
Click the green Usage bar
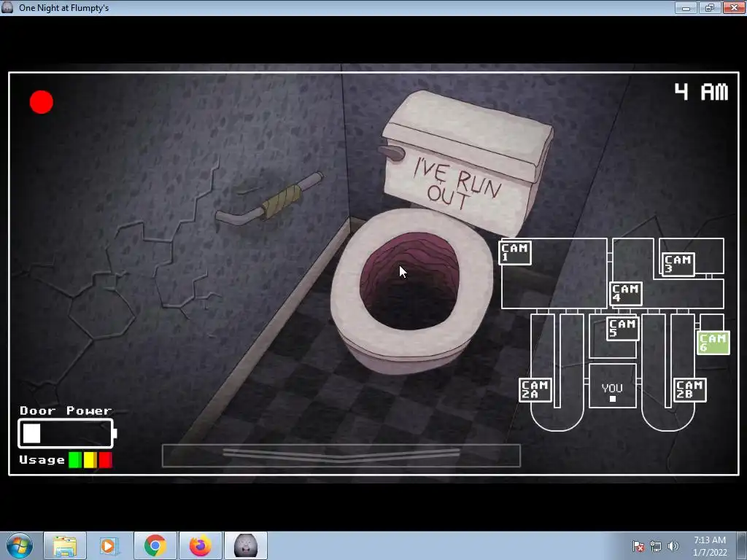tap(75, 460)
